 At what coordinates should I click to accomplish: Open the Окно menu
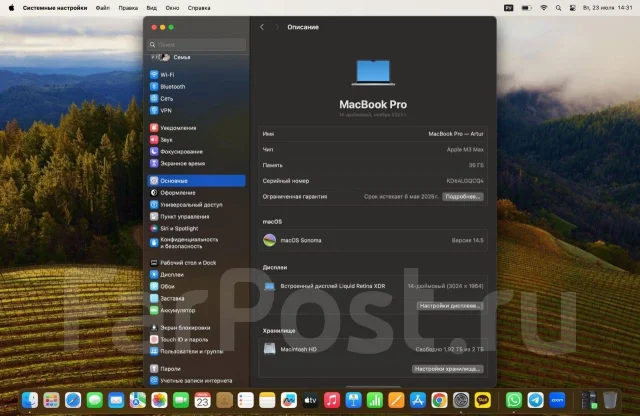172,8
